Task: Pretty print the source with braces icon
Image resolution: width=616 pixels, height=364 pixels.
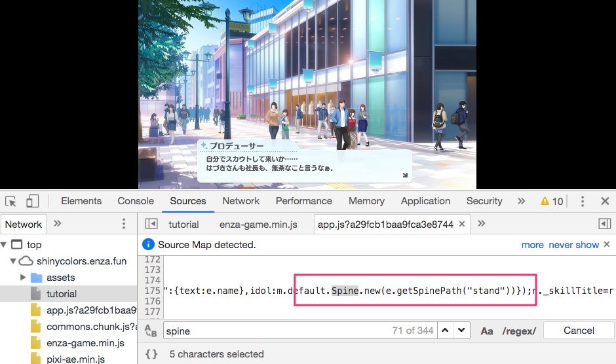Action: click(151, 354)
